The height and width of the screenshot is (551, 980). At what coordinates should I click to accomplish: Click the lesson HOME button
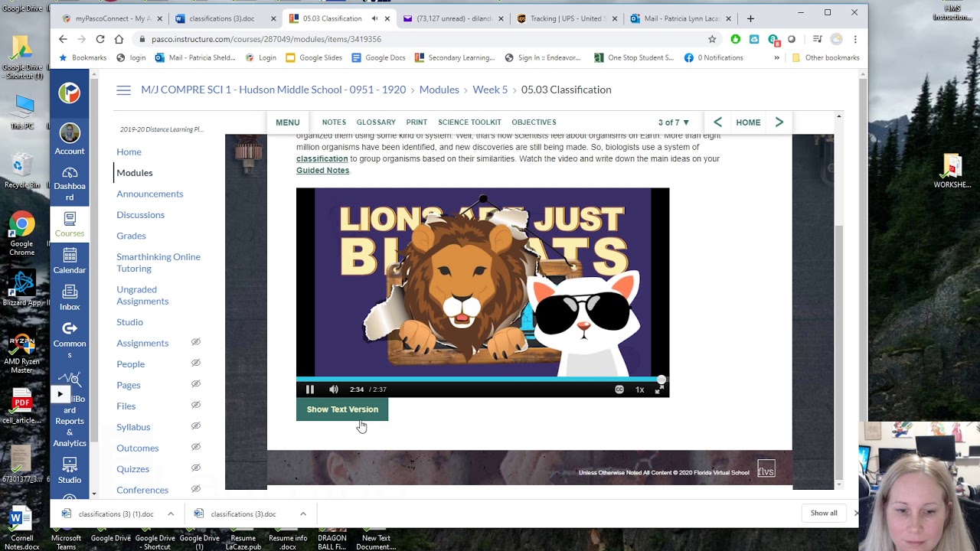click(748, 122)
